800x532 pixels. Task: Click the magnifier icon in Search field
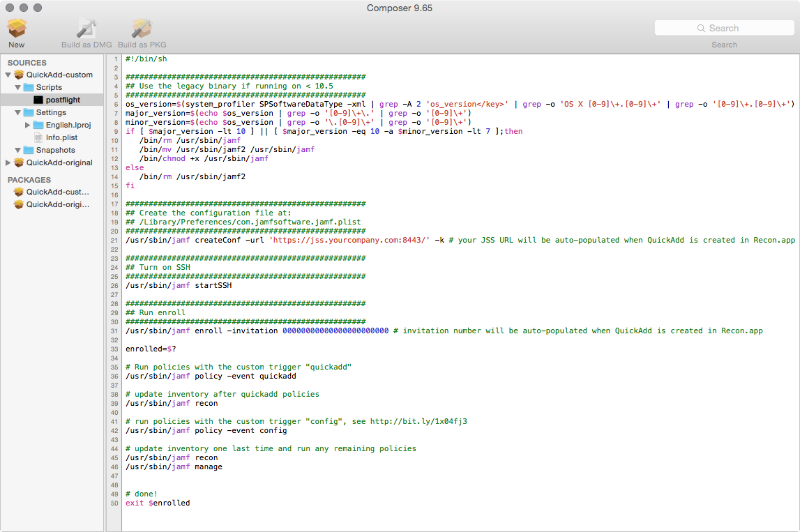pos(701,28)
